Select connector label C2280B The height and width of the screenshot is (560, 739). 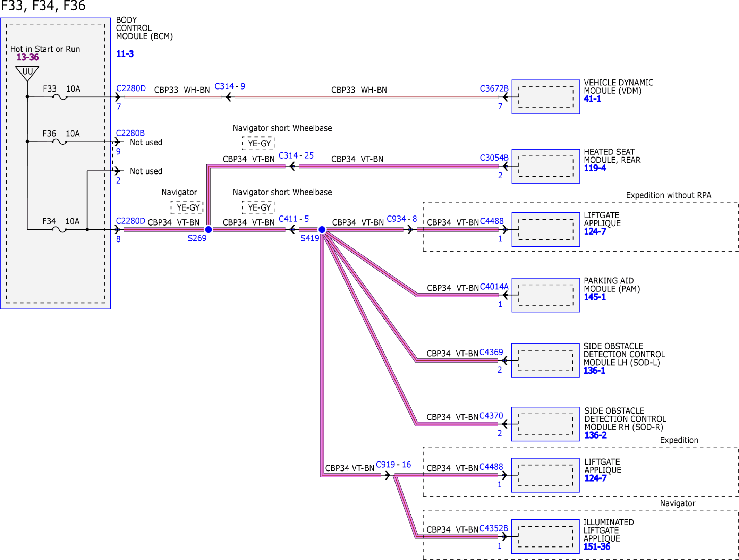tap(130, 133)
